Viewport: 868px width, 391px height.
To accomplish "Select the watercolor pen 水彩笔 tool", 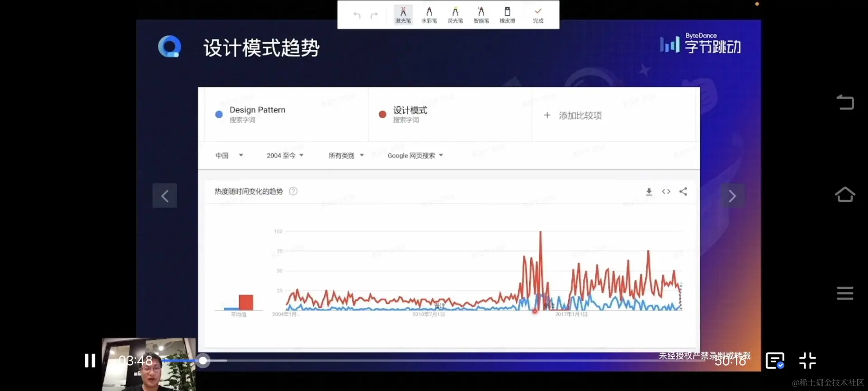I will [429, 15].
